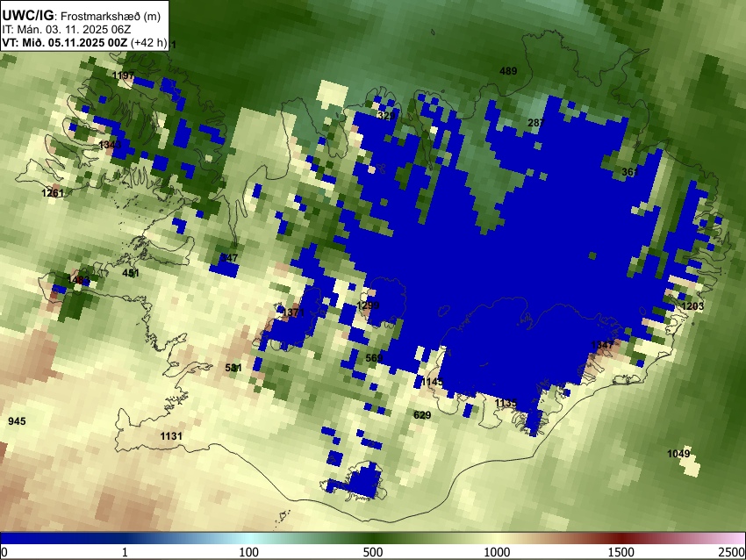The height and width of the screenshot is (560, 746).
Task: Click the color scale label 500
Action: pos(372,552)
